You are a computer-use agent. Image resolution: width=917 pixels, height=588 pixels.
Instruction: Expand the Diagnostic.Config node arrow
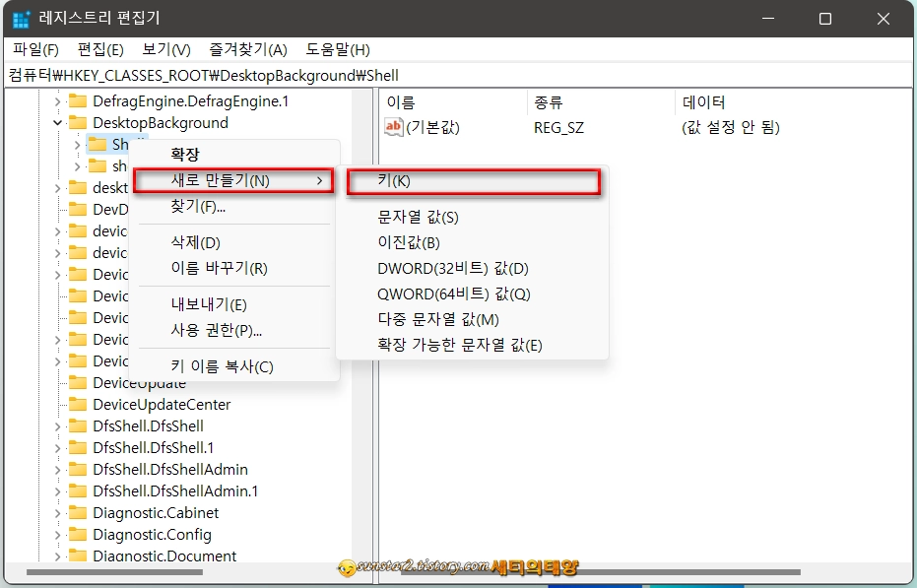pyautogui.click(x=57, y=534)
